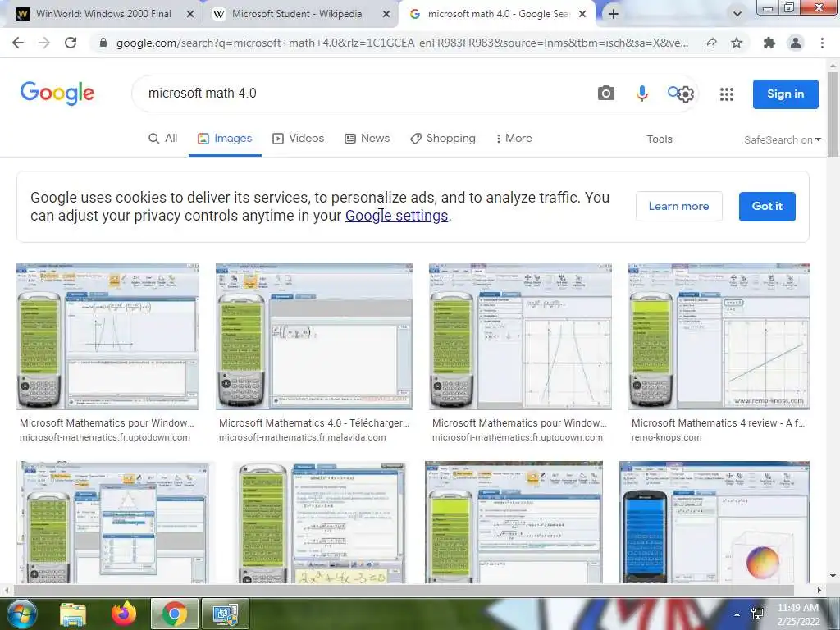Search by image using the camera icon
The height and width of the screenshot is (630, 840).
click(606, 94)
